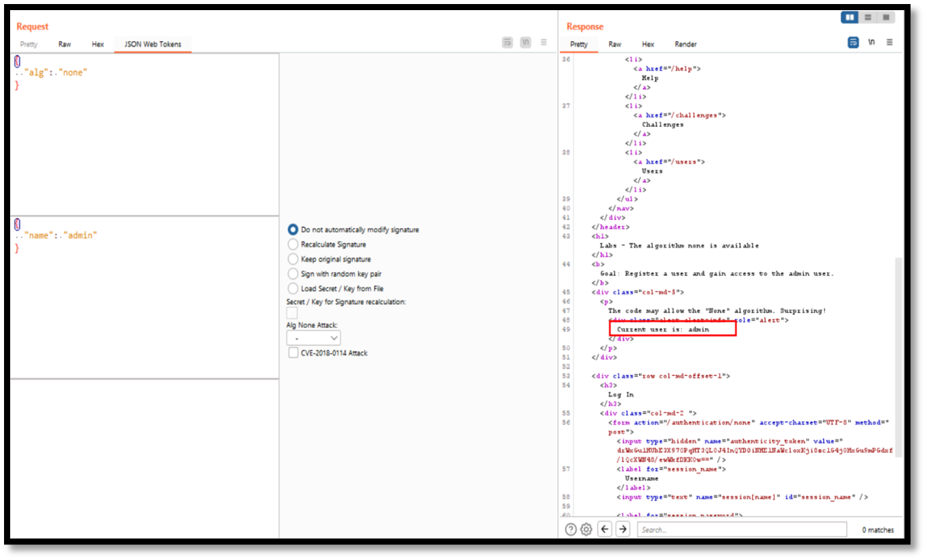Image resolution: width=926 pixels, height=560 pixels.
Task: Click the div class col-md-5 line
Action: tap(638, 292)
